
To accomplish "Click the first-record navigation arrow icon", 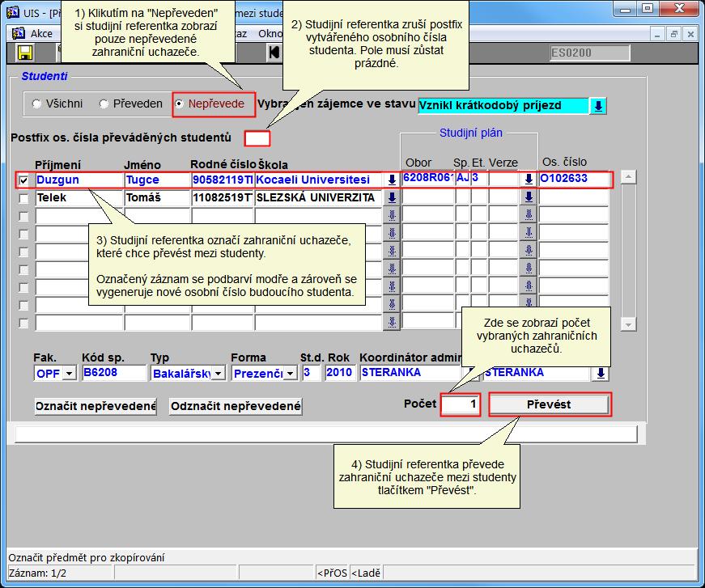I will pos(274,53).
